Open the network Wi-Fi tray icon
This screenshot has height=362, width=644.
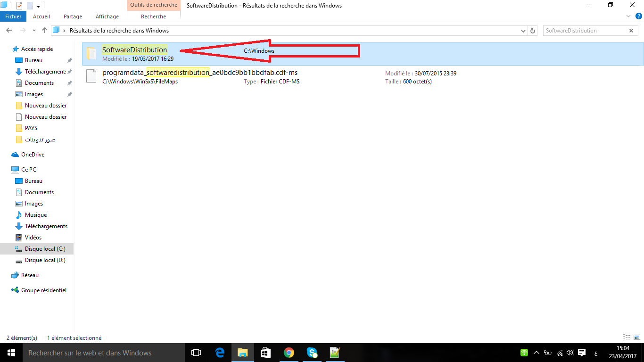[560, 353]
